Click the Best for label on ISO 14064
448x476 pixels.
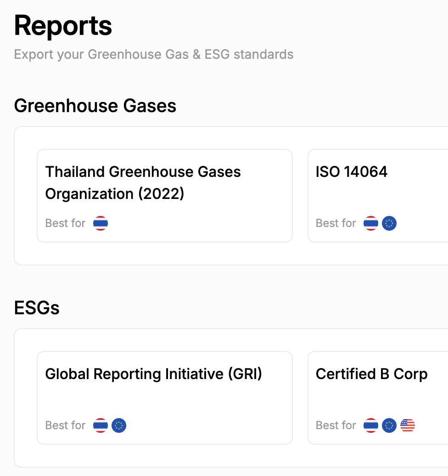click(x=336, y=223)
